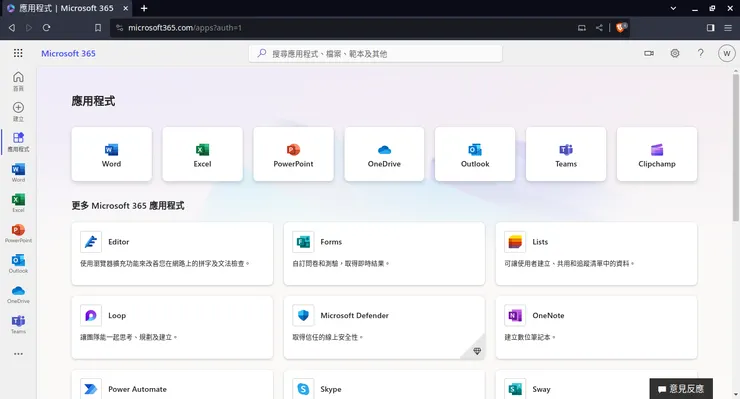Open the Editor app icon
The image size is (740, 399).
tap(91, 242)
